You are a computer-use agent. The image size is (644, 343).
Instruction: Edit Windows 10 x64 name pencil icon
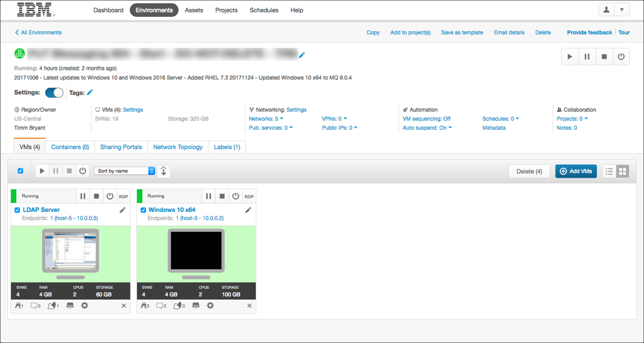248,211
